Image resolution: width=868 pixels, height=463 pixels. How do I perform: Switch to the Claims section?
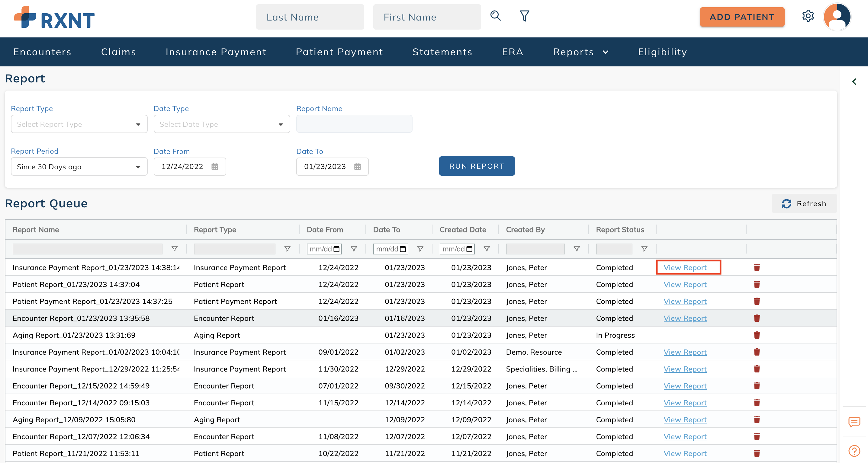pyautogui.click(x=119, y=52)
